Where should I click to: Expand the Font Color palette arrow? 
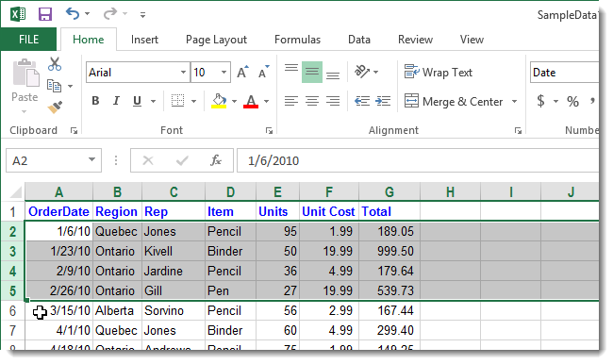pos(266,102)
